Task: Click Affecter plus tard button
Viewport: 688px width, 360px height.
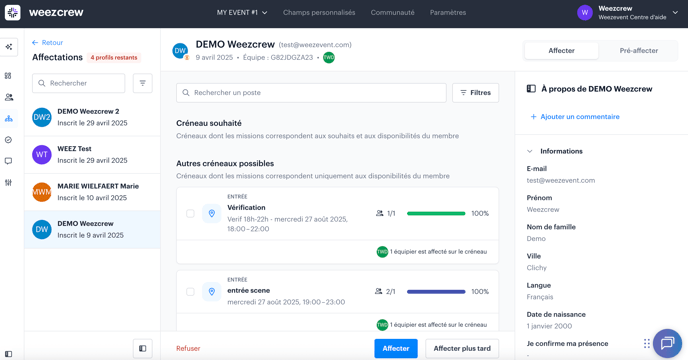Action: point(462,348)
